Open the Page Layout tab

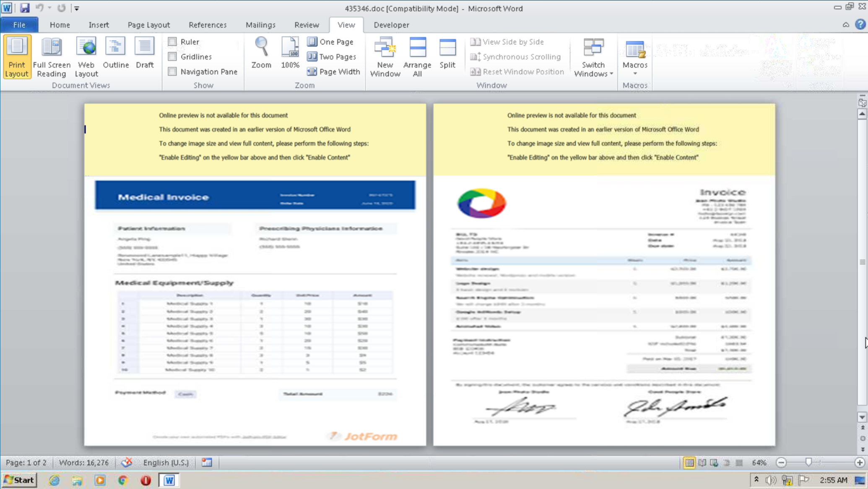pyautogui.click(x=148, y=25)
